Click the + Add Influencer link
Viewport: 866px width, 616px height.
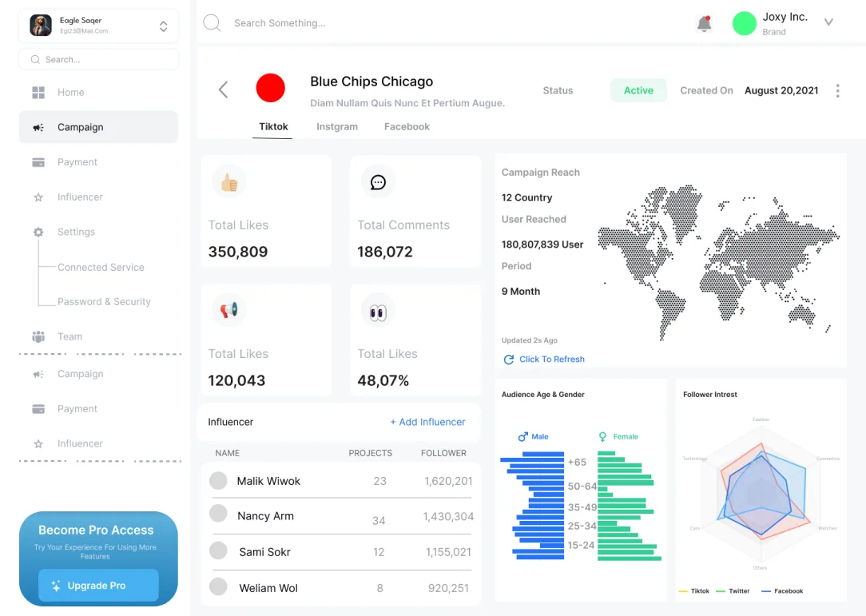coord(428,422)
